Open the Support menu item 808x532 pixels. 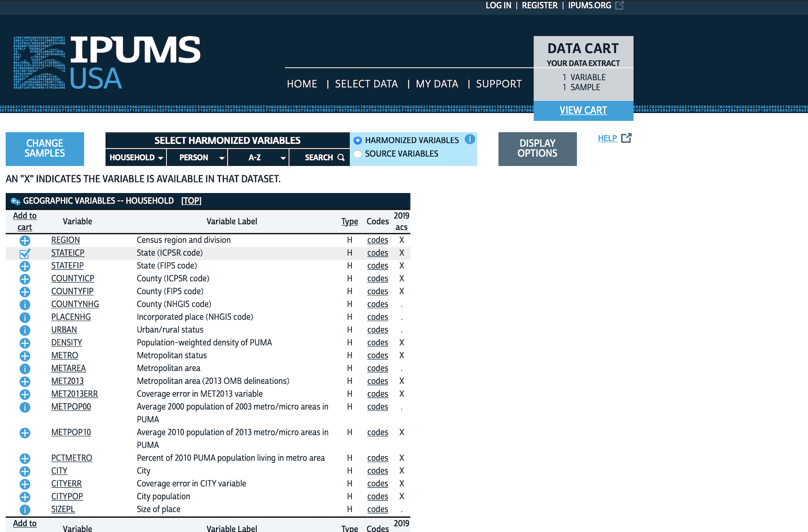(x=498, y=84)
